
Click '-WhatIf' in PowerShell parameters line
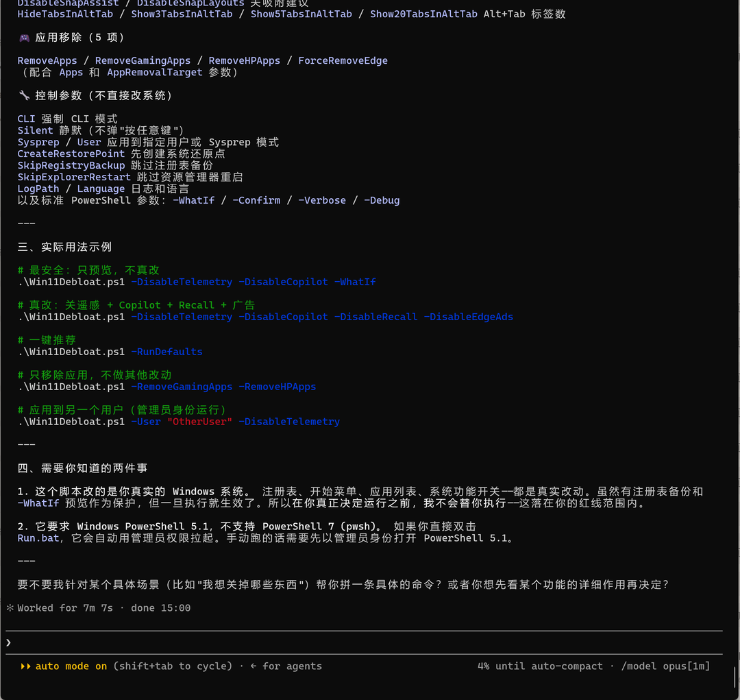(x=193, y=200)
